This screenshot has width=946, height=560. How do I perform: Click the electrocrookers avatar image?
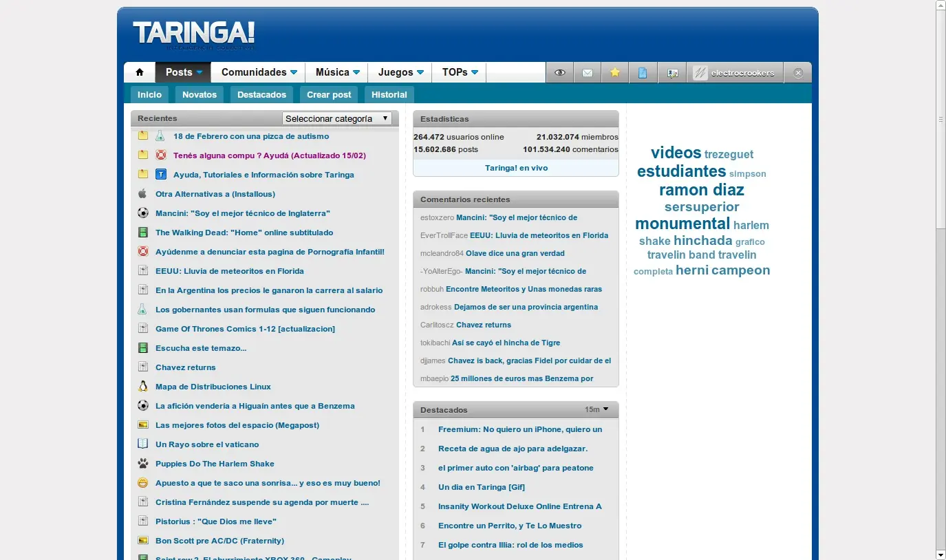tap(700, 73)
